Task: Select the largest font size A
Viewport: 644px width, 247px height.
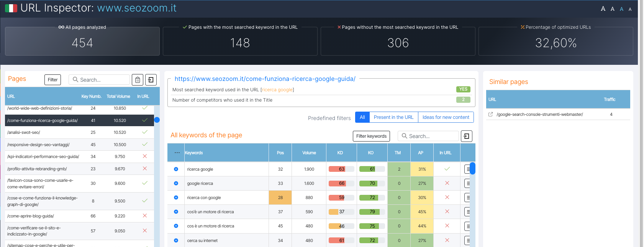Action: pyautogui.click(x=603, y=8)
